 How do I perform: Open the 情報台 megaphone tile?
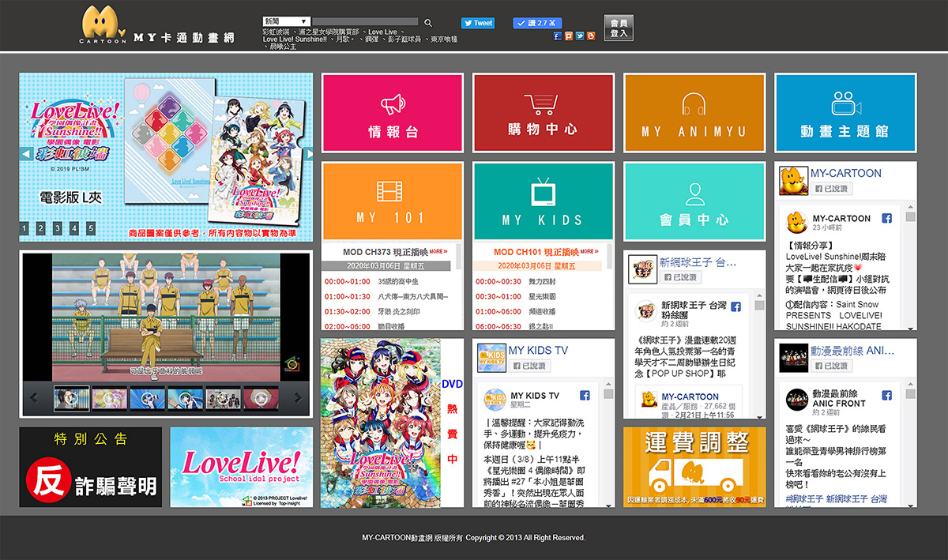click(x=393, y=114)
